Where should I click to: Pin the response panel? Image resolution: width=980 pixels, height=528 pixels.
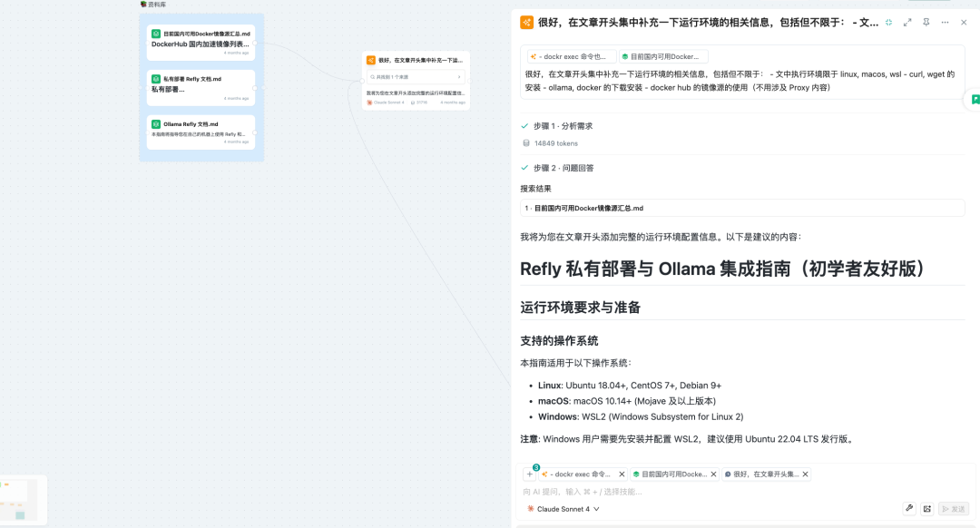[926, 23]
